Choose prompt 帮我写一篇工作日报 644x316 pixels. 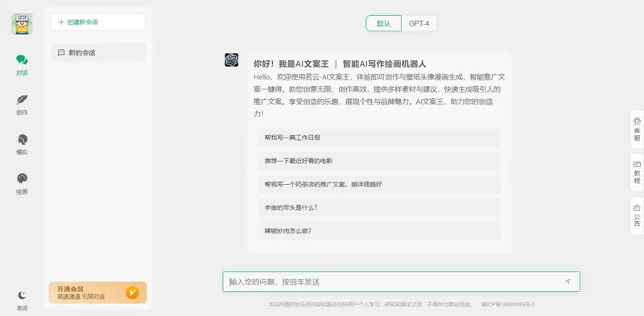(379, 137)
